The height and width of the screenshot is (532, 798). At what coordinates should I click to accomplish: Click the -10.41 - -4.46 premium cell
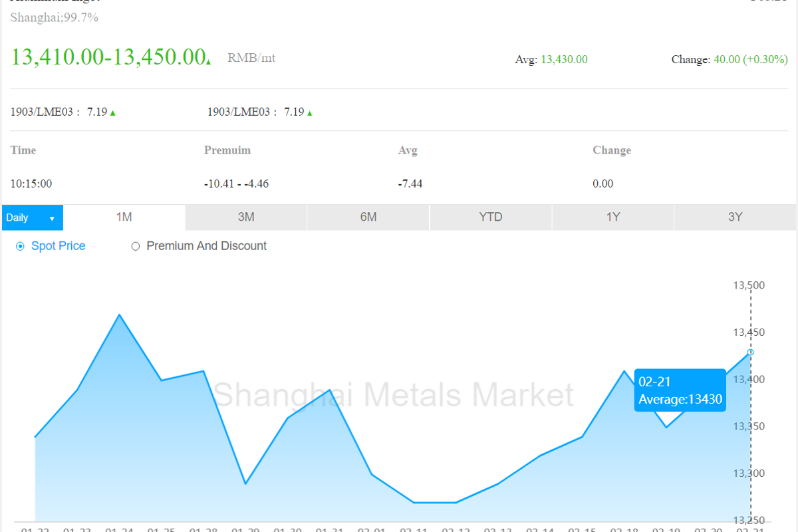tap(236, 184)
